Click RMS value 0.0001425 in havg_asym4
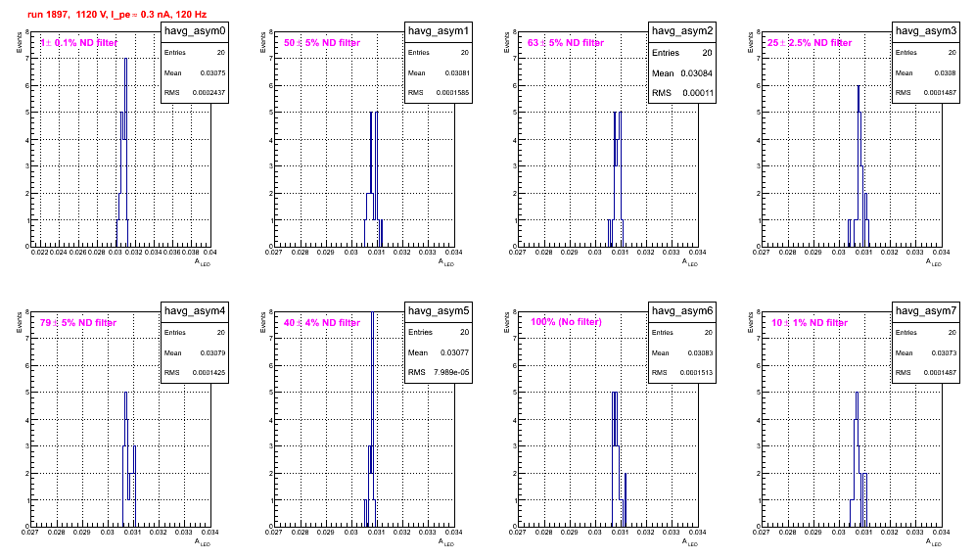Viewport: 975px width, 560px height. 209,373
